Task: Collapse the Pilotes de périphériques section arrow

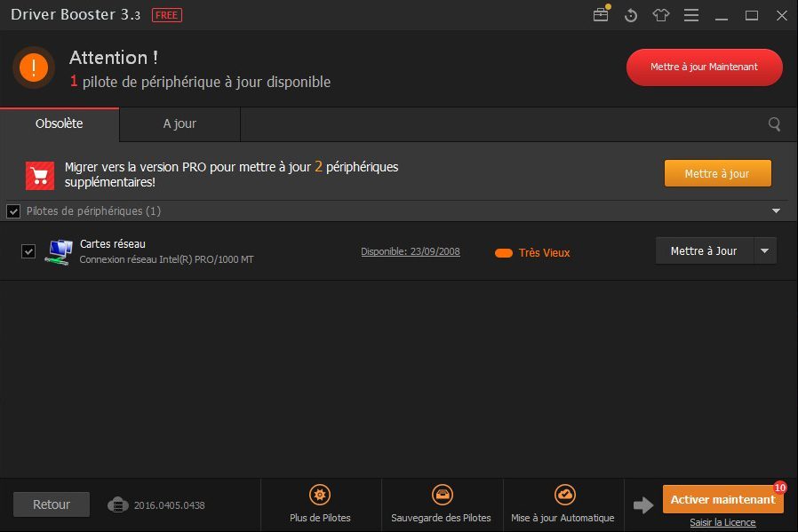Action: pyautogui.click(x=776, y=211)
